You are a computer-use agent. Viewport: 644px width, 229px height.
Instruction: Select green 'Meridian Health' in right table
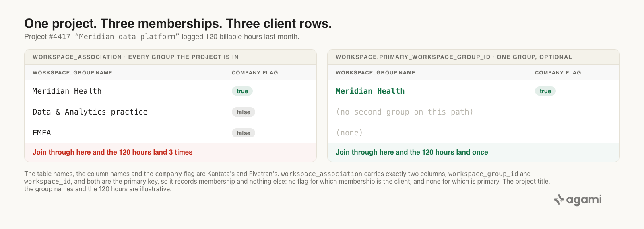coord(370,91)
